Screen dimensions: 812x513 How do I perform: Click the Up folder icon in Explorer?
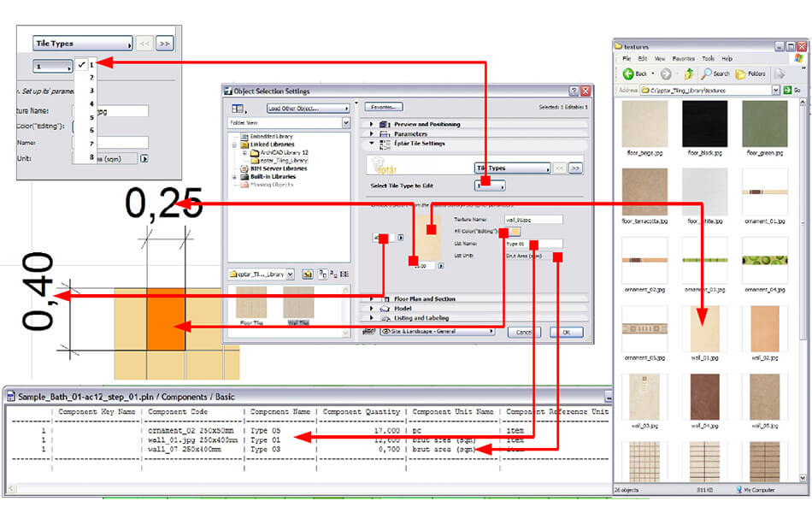pyautogui.click(x=689, y=74)
